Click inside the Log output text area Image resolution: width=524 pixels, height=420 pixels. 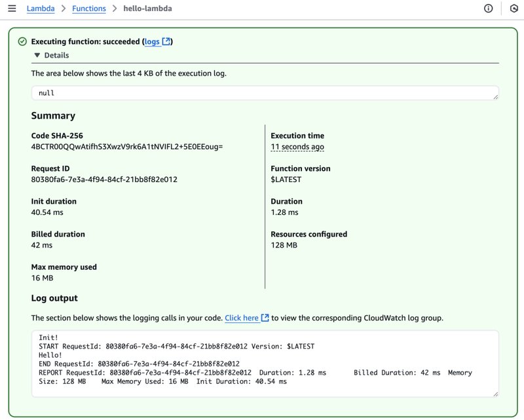pos(262,364)
